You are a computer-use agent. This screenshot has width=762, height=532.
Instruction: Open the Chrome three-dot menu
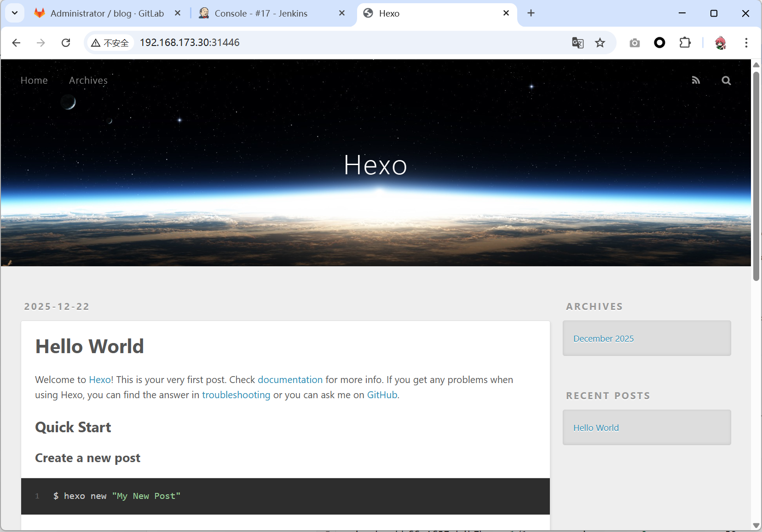(746, 43)
